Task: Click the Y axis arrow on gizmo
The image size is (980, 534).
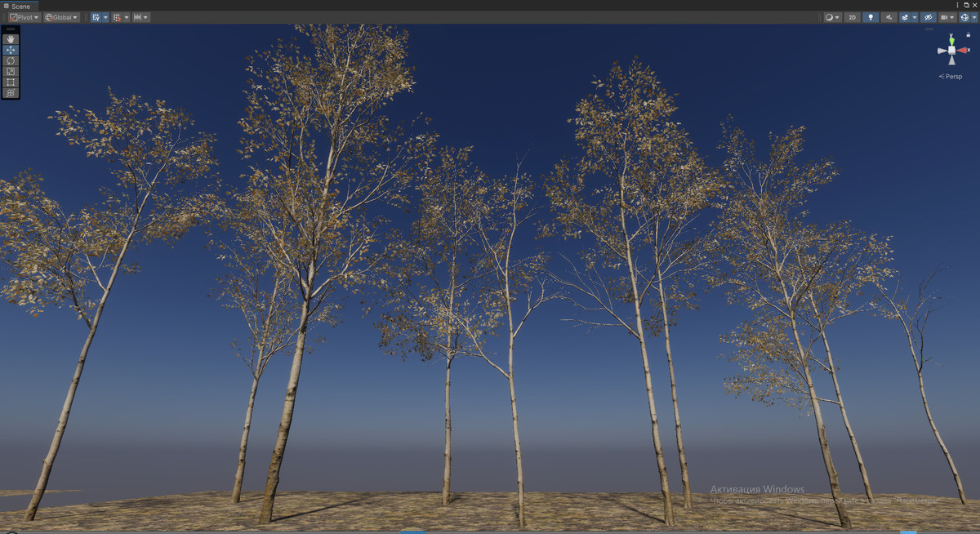Action: [951, 40]
